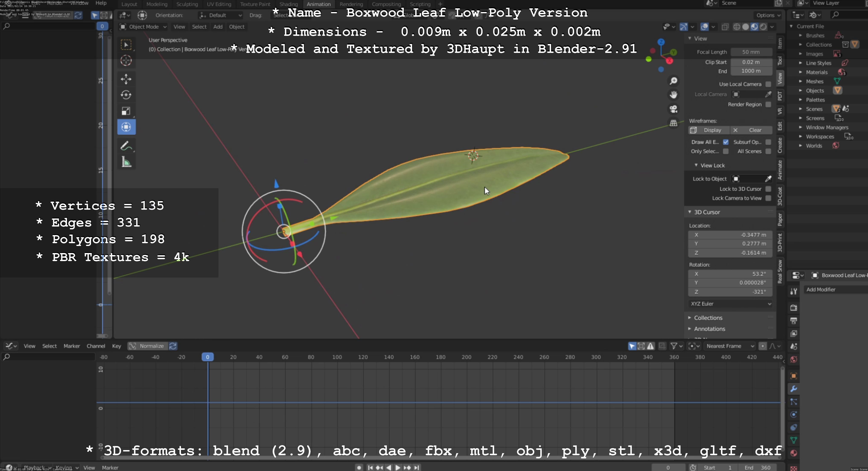Select the Move tool in toolbar
This screenshot has width=868, height=471.
click(x=126, y=79)
